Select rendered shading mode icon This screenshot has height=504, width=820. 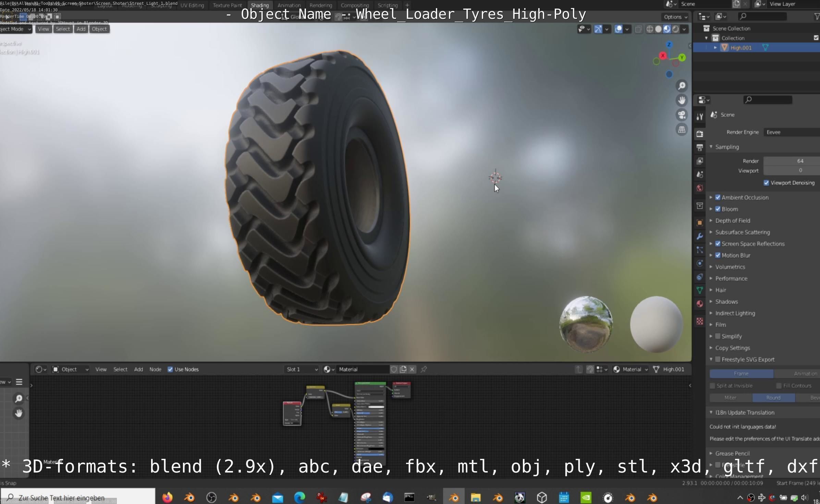point(675,29)
